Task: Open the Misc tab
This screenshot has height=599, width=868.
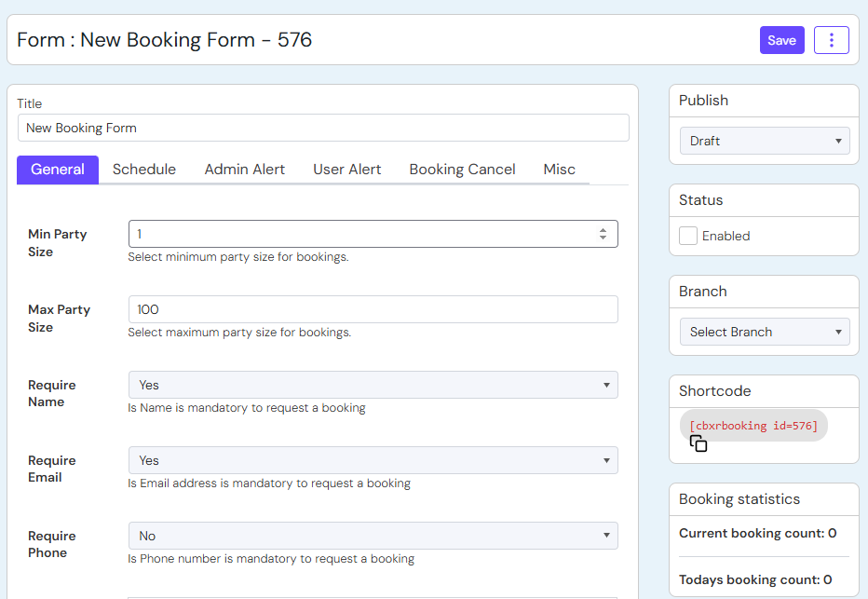Action: pyautogui.click(x=559, y=170)
